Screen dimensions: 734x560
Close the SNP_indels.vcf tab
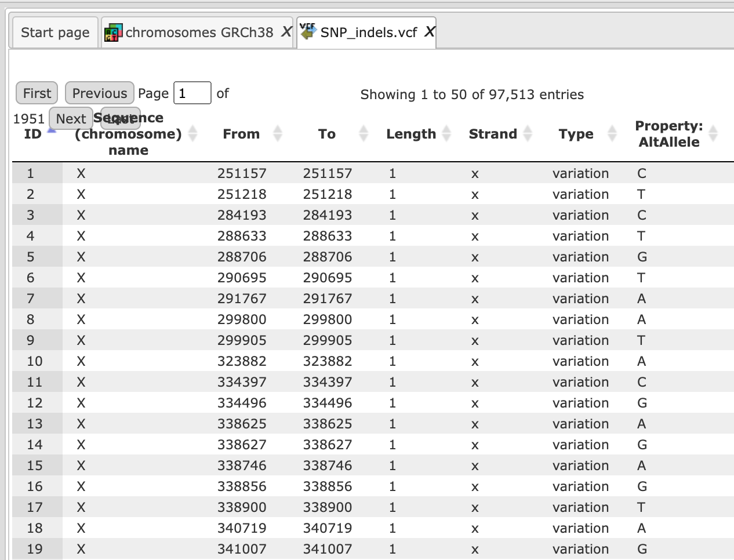[x=429, y=31]
